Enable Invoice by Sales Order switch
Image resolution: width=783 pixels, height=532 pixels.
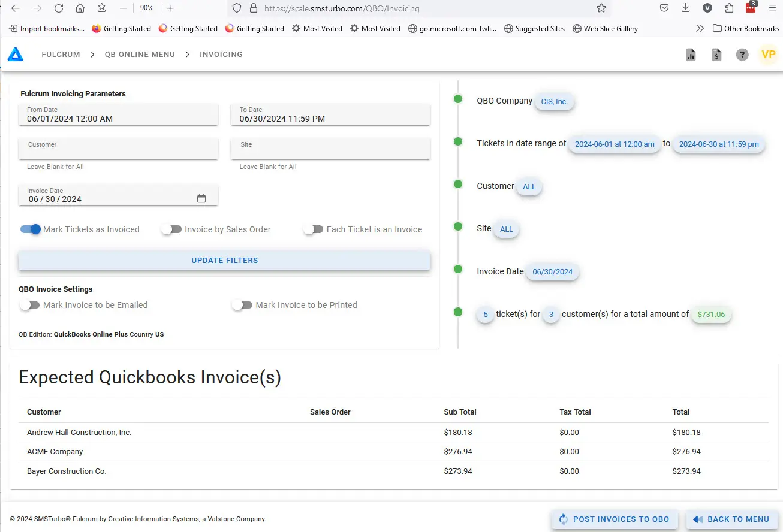171,229
